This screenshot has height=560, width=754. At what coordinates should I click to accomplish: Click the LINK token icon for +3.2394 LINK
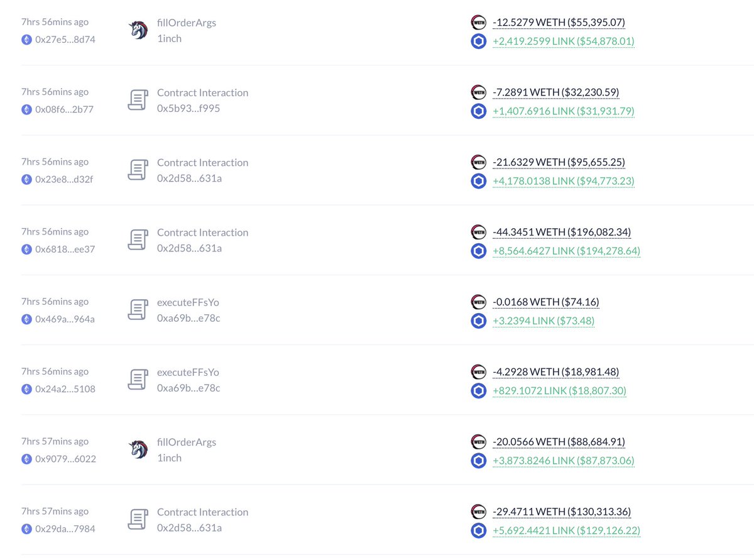tap(479, 321)
